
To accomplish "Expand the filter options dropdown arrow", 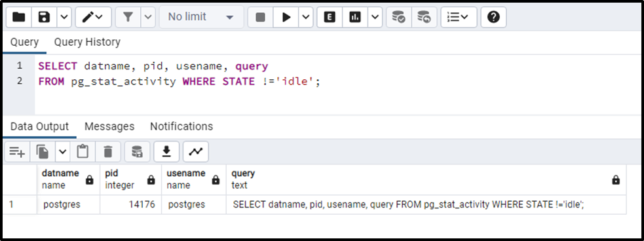I will pyautogui.click(x=148, y=17).
